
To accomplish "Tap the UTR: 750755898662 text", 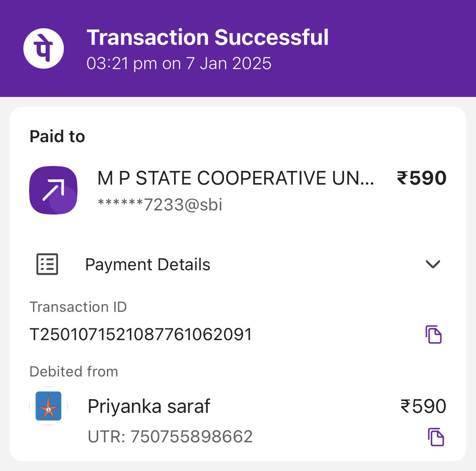I will (170, 437).
